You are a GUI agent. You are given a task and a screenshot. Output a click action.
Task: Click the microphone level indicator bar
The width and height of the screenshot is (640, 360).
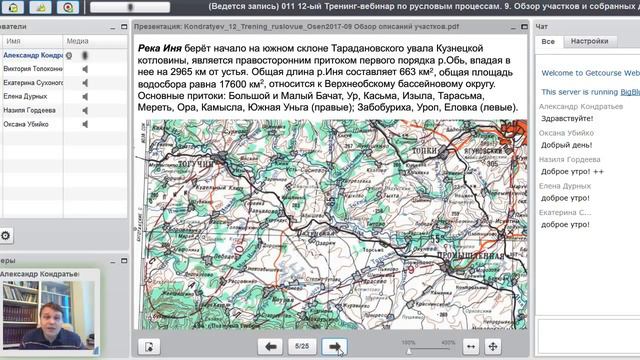click(x=130, y=7)
